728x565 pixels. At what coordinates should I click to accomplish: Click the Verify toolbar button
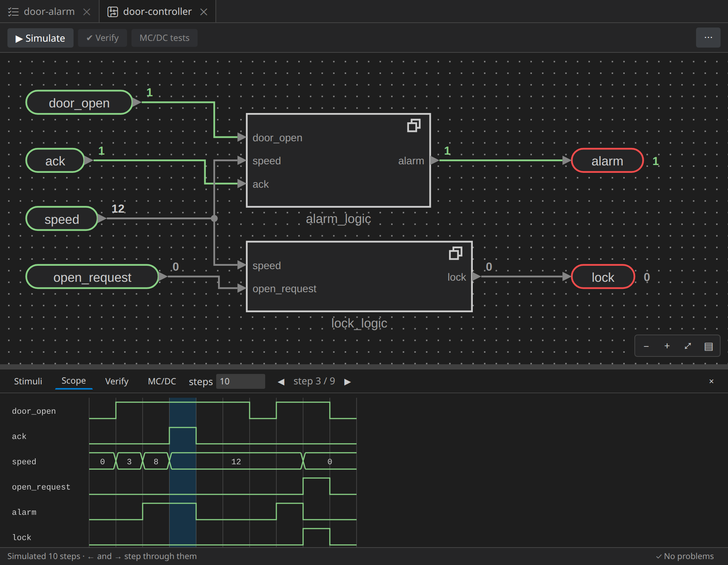click(x=103, y=38)
